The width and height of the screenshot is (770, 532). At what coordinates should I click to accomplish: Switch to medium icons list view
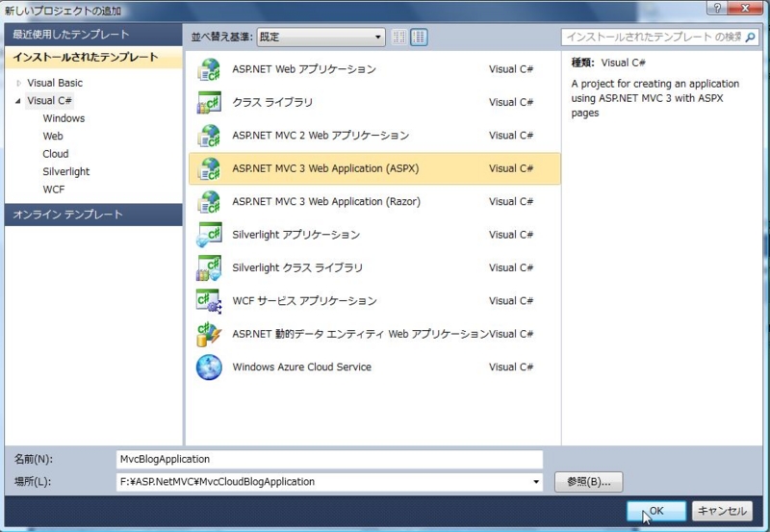(x=419, y=37)
